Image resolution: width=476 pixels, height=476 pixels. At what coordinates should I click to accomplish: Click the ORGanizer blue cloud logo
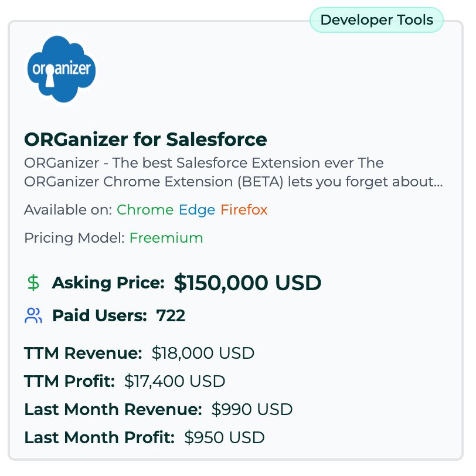point(62,69)
